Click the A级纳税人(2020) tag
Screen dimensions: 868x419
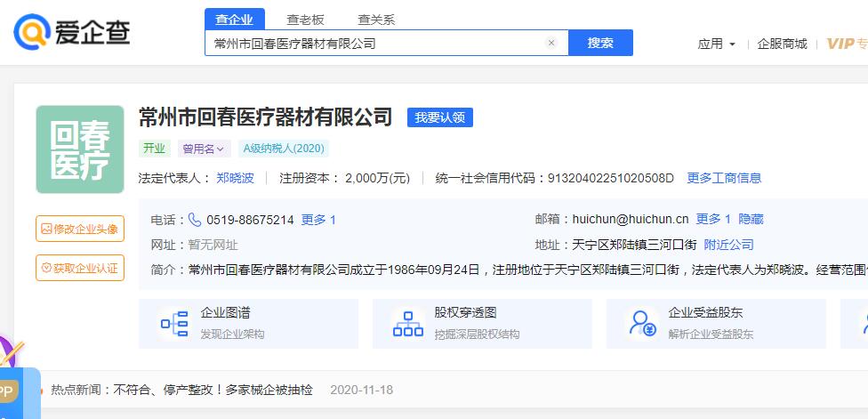coord(284,149)
